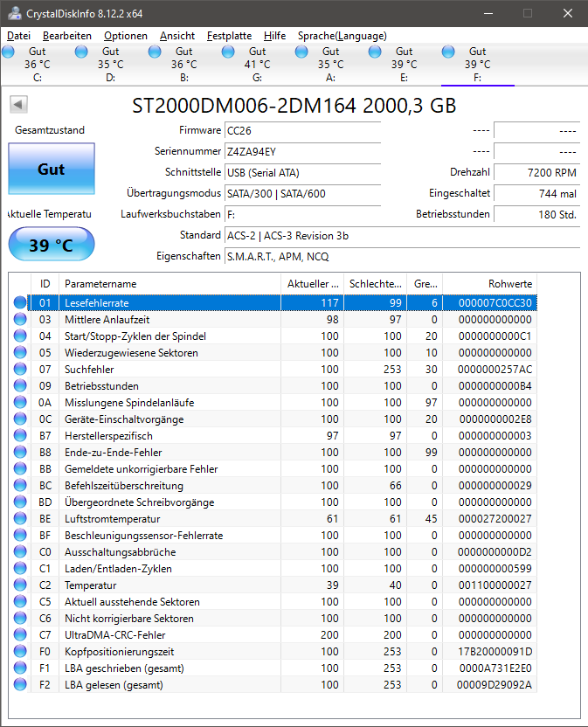Open the Sprache(Language) menu
Screen dimensions: 588x727
[x=342, y=36]
